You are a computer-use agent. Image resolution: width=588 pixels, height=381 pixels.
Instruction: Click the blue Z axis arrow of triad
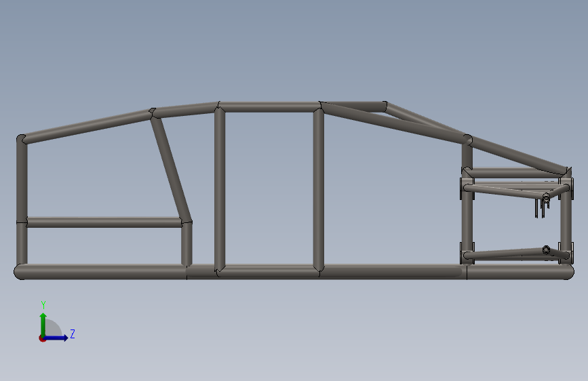(x=56, y=338)
